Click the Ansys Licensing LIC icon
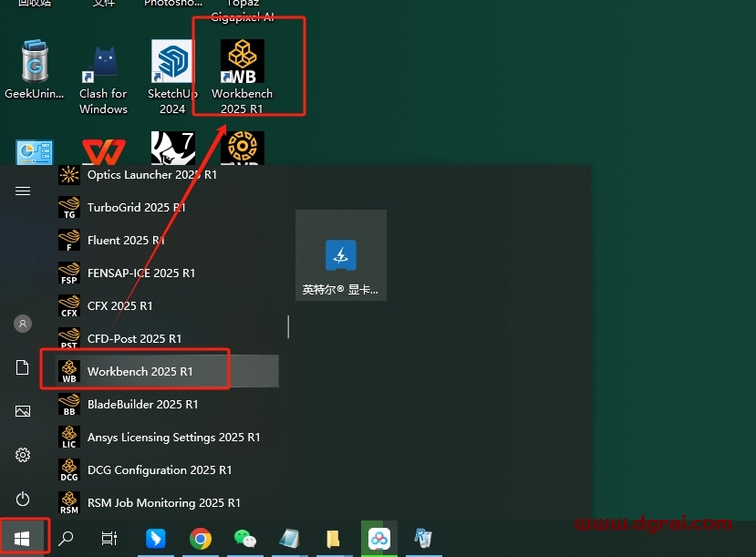 (69, 437)
